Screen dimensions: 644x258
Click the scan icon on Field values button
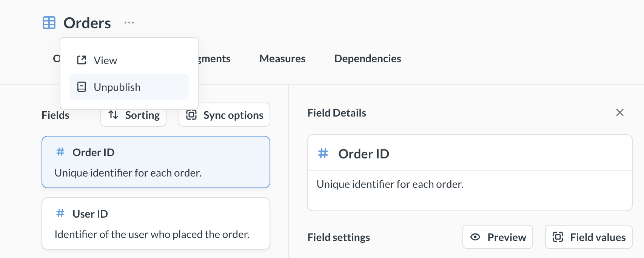558,237
